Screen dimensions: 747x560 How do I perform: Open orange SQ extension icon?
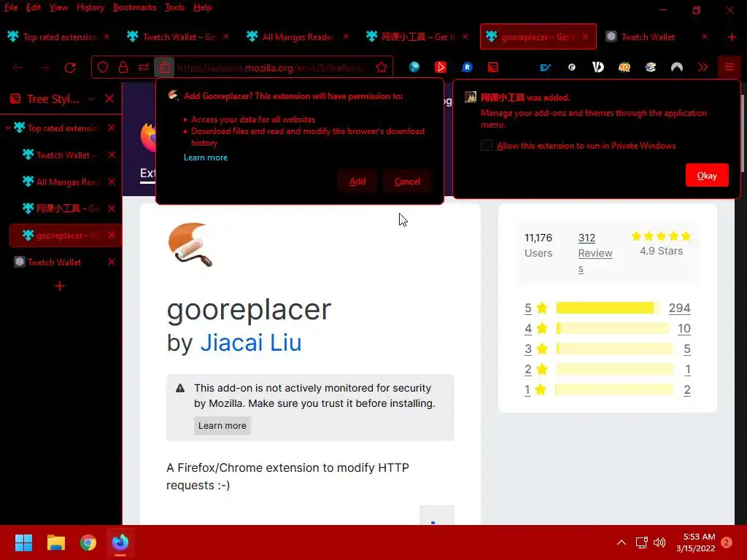click(624, 67)
